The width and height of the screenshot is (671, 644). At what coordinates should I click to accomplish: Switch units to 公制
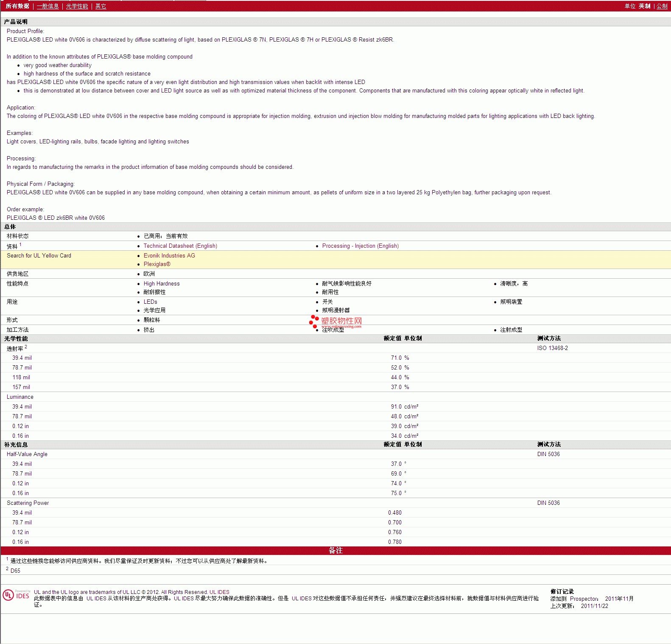pyautogui.click(x=662, y=6)
